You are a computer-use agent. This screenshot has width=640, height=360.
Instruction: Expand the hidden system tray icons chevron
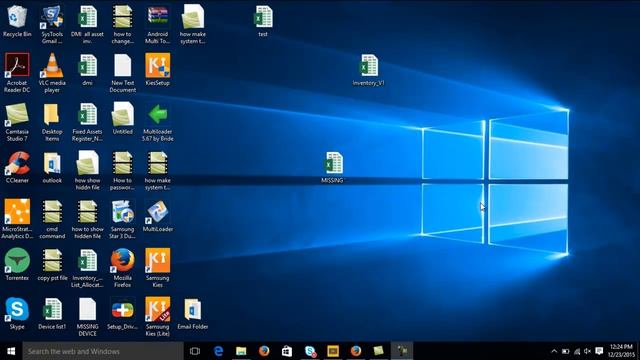(x=554, y=351)
